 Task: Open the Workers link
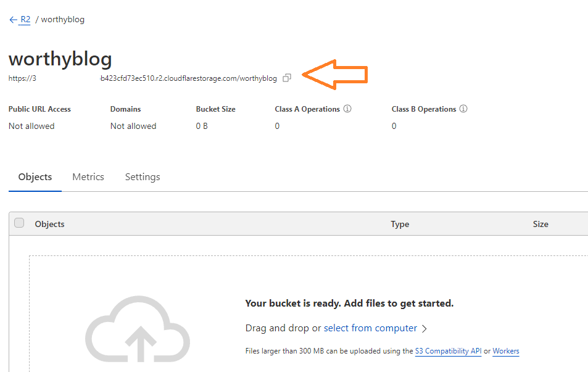505,351
